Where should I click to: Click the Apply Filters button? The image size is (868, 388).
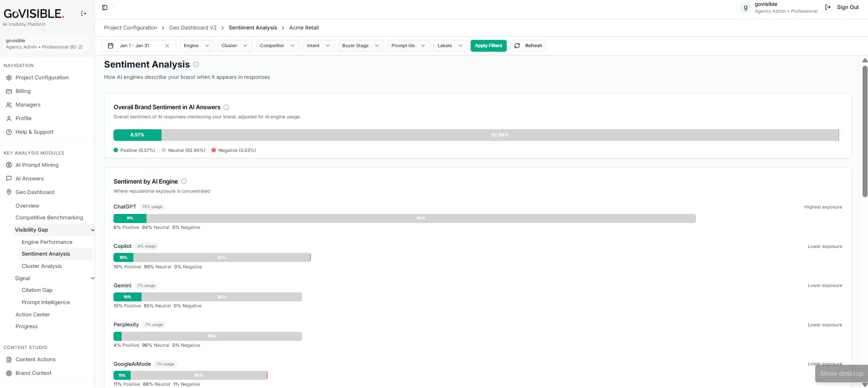point(488,46)
